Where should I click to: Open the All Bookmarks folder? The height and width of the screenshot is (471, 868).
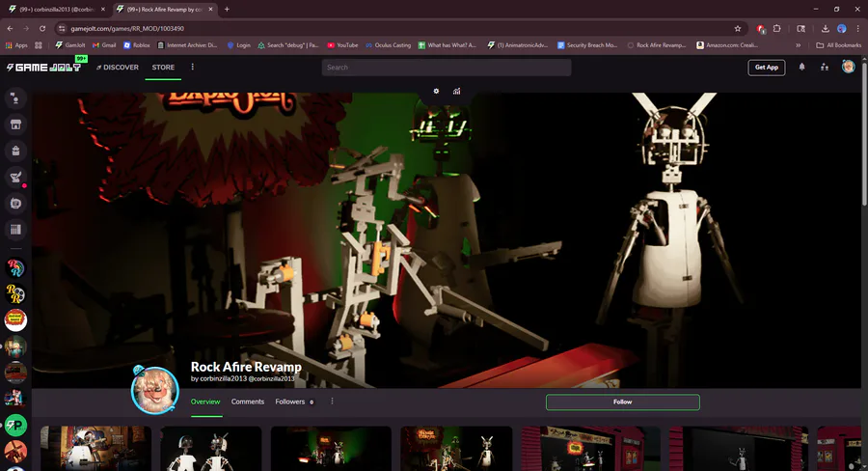[x=839, y=45]
